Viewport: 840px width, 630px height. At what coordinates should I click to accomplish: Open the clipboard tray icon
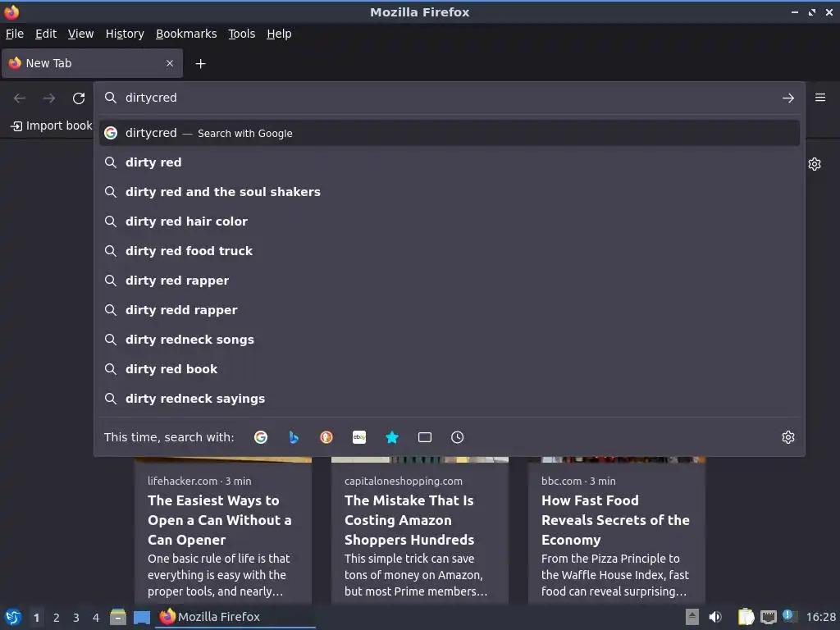(746, 617)
